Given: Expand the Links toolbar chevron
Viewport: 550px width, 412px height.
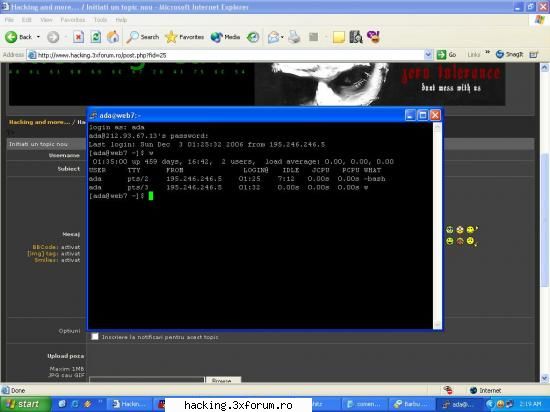Looking at the screenshot, I should [488, 53].
